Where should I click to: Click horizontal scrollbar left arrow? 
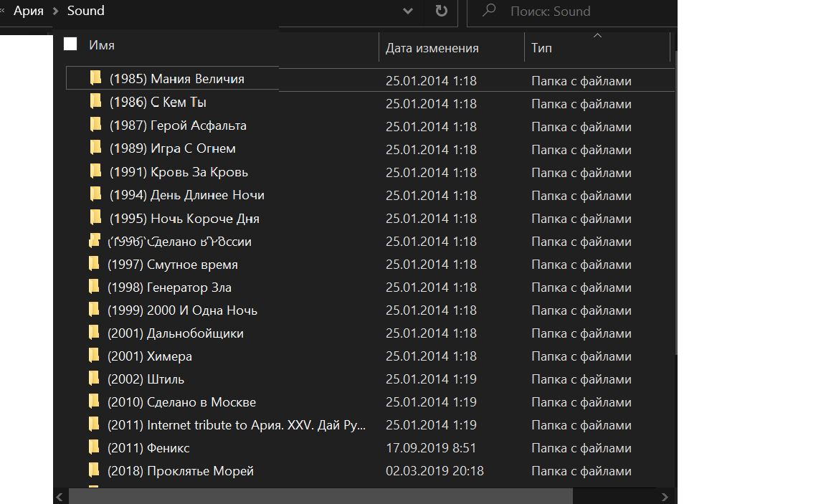[60, 497]
